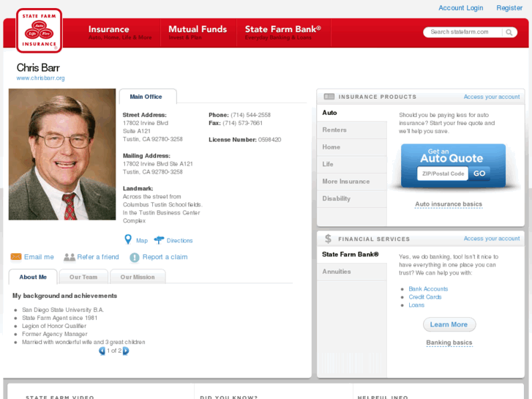Screen dimensions: 532x399
Task: Click the fax number (714) 573-7661
Action: click(243, 123)
